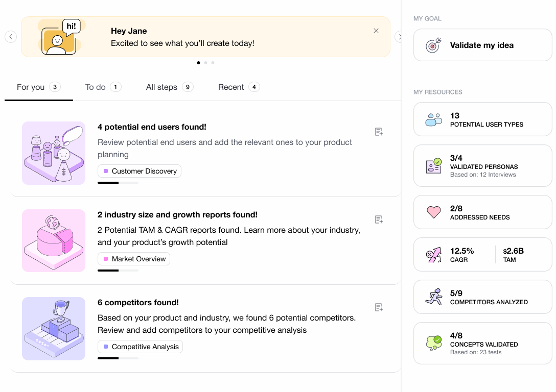Switch to the To do tab

click(x=103, y=87)
